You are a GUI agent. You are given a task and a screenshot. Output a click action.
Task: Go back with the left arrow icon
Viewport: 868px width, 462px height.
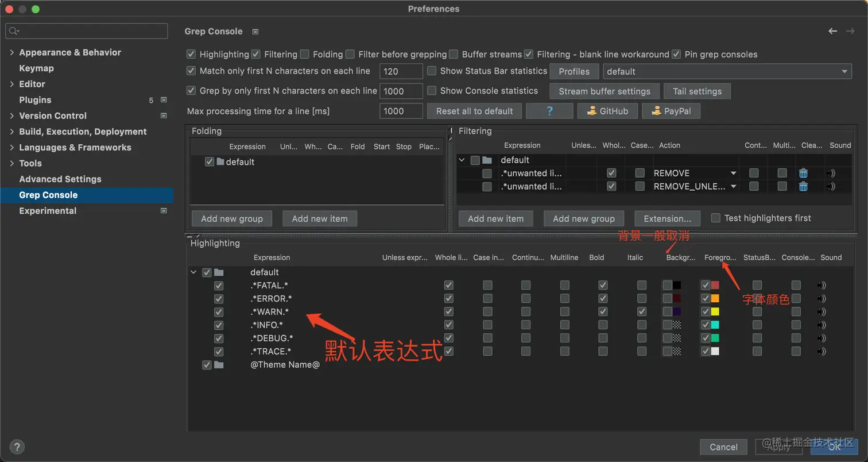(832, 31)
